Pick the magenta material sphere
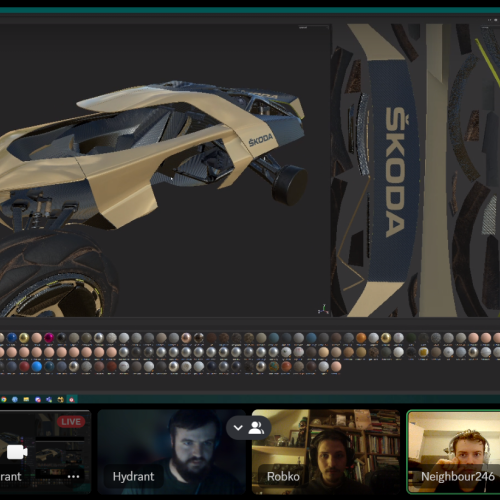 [49, 338]
